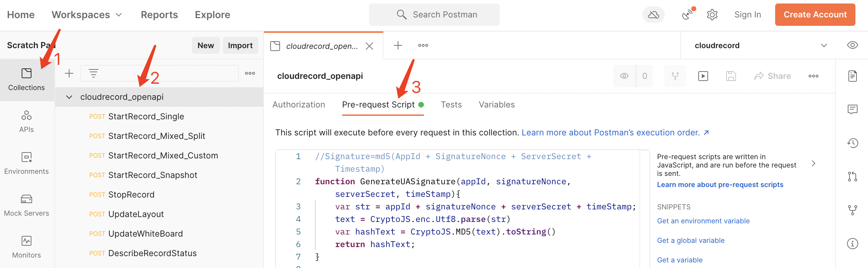Open the settings gear icon

[x=712, y=15]
